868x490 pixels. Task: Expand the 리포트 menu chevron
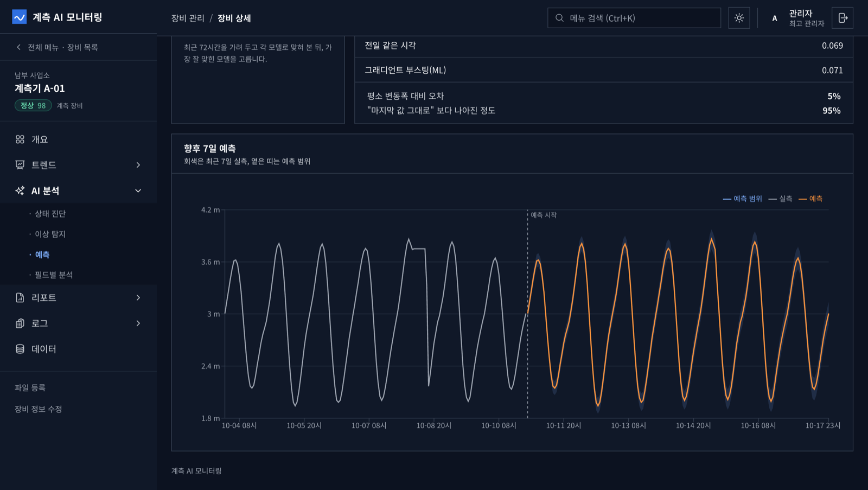[x=138, y=297]
